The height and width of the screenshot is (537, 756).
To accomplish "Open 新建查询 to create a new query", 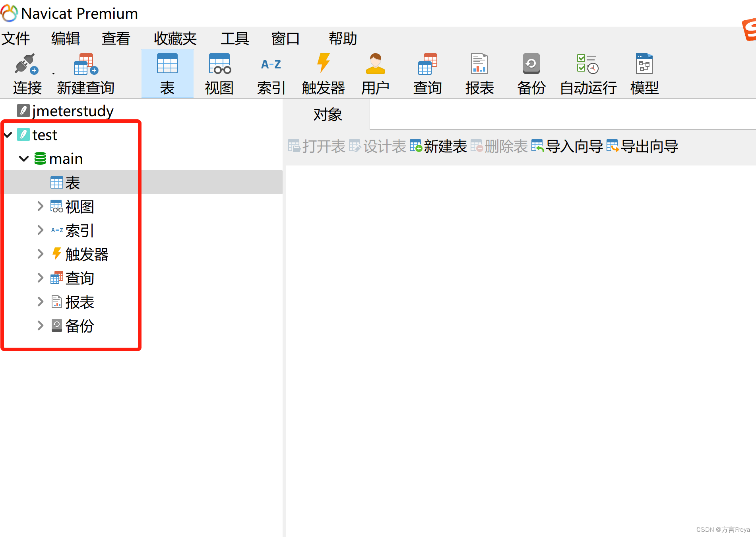I will click(x=85, y=73).
